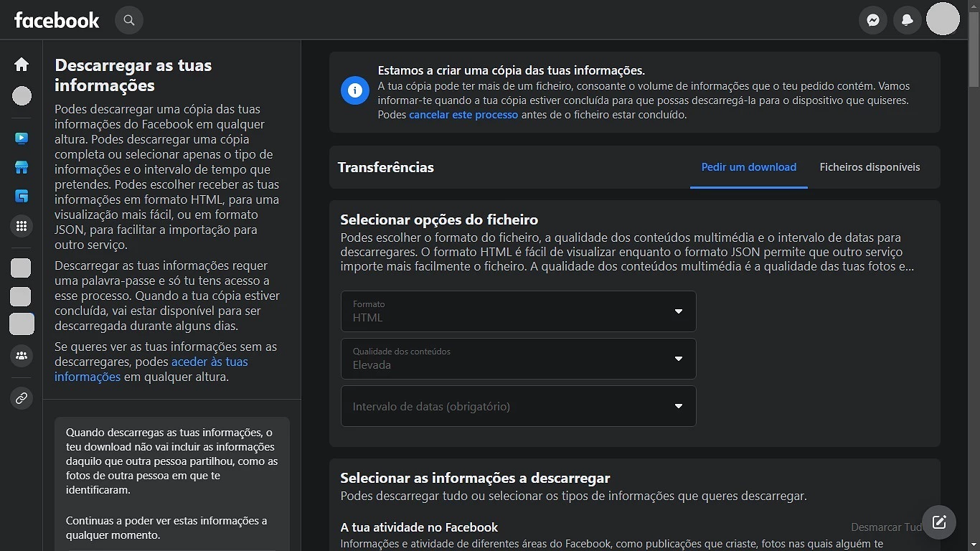The height and width of the screenshot is (551, 980).
Task: Click the new message compose icon
Action: point(939,522)
